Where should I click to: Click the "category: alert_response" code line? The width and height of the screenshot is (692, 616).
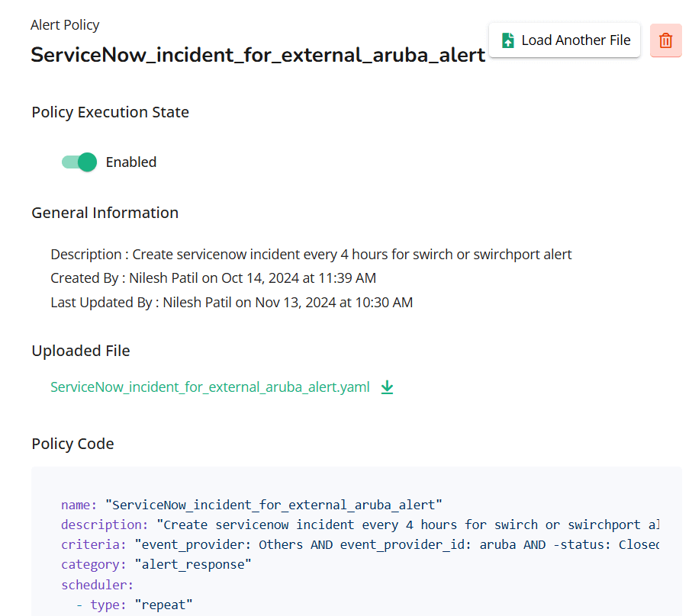pyautogui.click(x=156, y=565)
